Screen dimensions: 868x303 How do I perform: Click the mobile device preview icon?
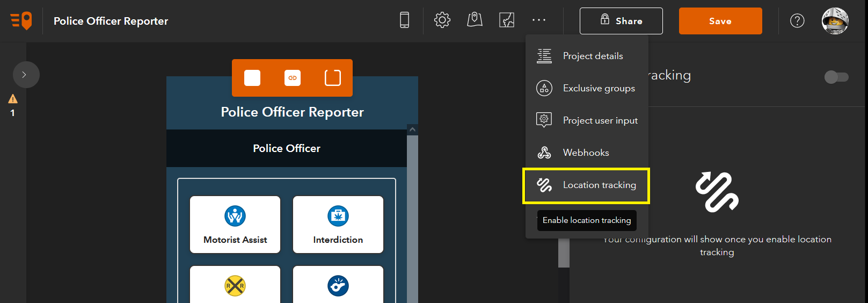[x=405, y=20]
